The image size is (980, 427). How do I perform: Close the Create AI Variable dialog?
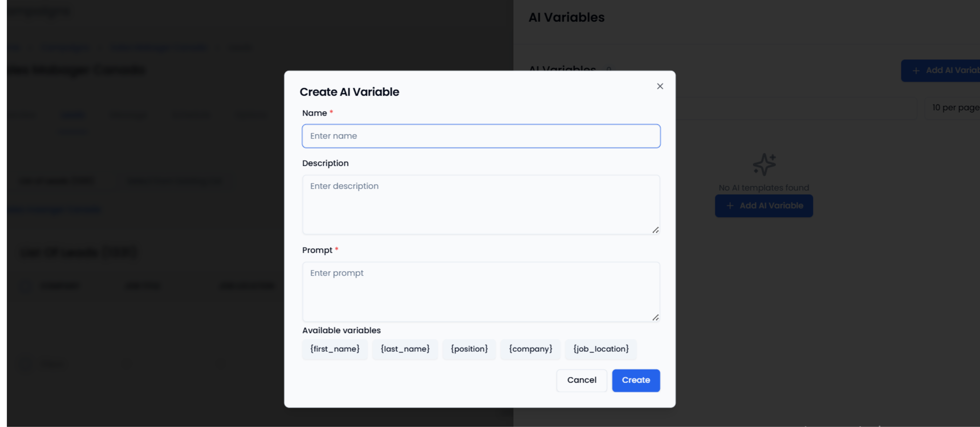[x=660, y=86]
